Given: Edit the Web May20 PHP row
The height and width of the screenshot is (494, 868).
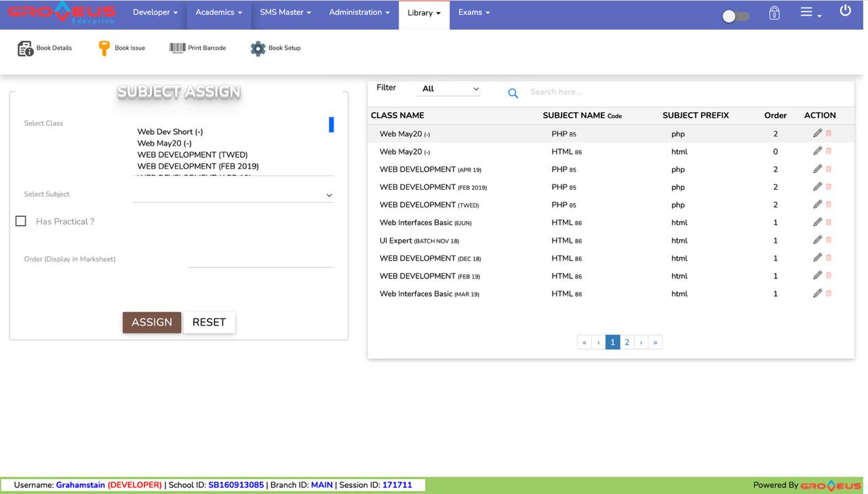Looking at the screenshot, I should [817, 133].
